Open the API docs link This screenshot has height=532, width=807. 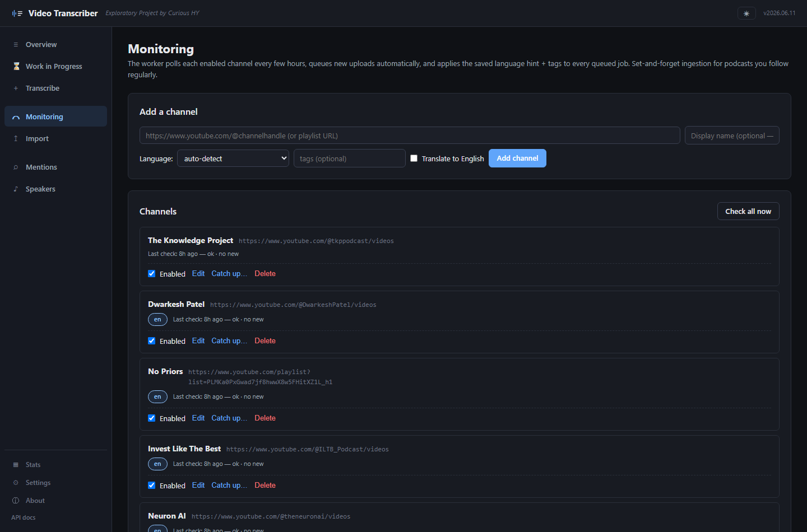(24, 517)
